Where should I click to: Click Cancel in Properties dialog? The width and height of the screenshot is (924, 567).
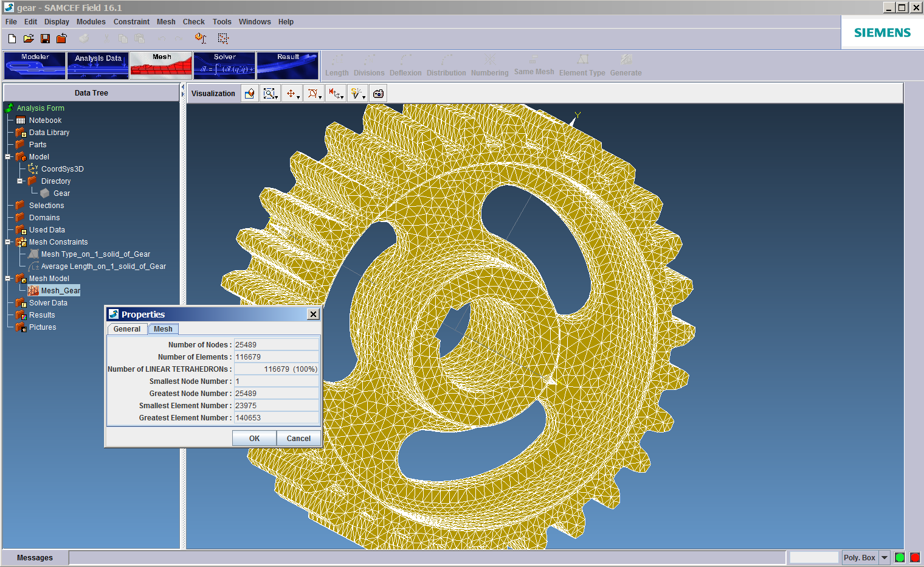tap(298, 438)
